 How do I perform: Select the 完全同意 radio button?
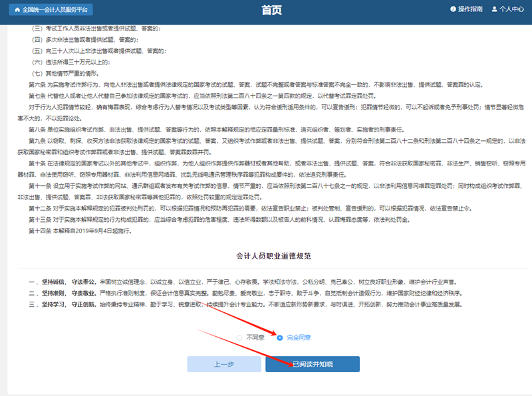279,338
